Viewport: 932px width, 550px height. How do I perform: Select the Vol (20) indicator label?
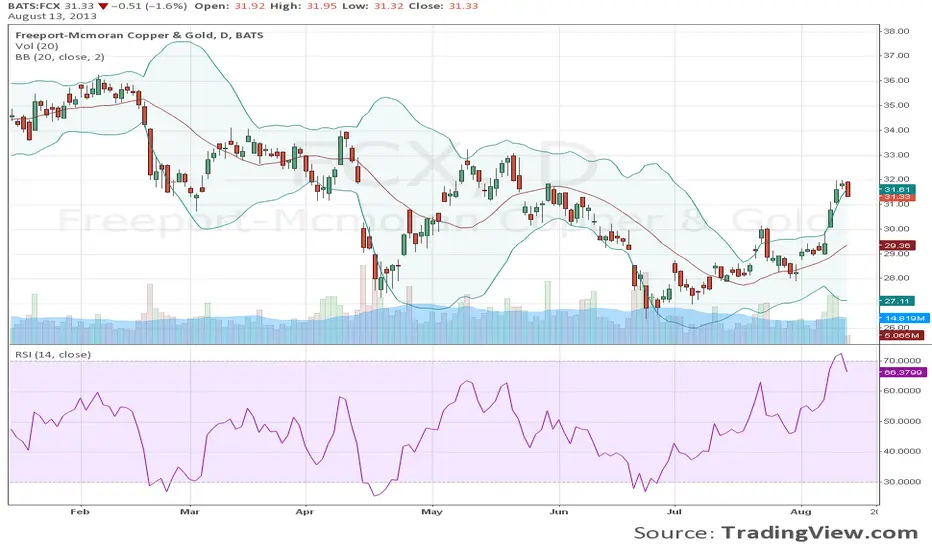tap(37, 46)
